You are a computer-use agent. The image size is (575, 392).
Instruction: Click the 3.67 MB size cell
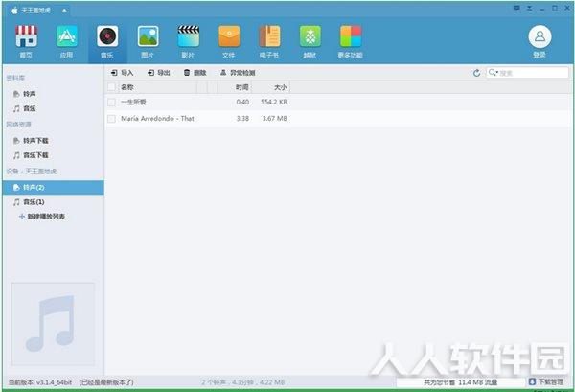pyautogui.click(x=275, y=119)
